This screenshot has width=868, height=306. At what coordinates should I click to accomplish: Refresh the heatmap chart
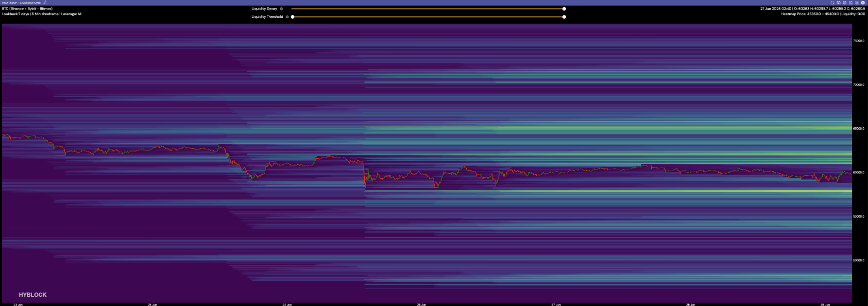click(x=832, y=3)
